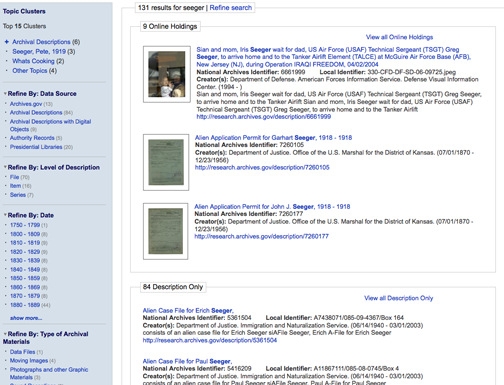Screen dimensions: 504x385
Task: Filter by Photographs and other Graphic Materials
Action: [49, 373]
